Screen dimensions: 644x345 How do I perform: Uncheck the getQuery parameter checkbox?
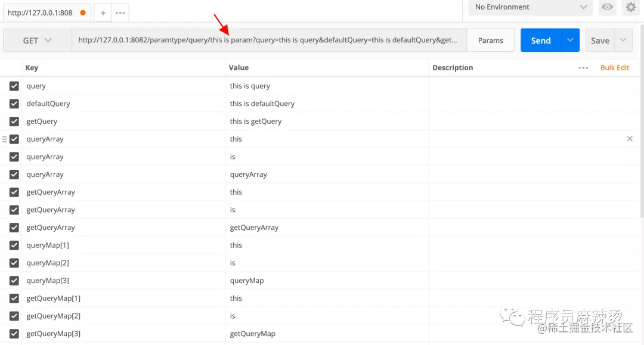(x=14, y=121)
